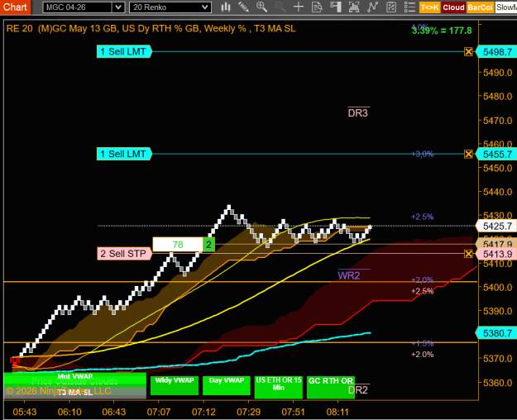The image size is (517, 420).
Task: Click the 5490.0 price axis label
Action: coord(497,73)
